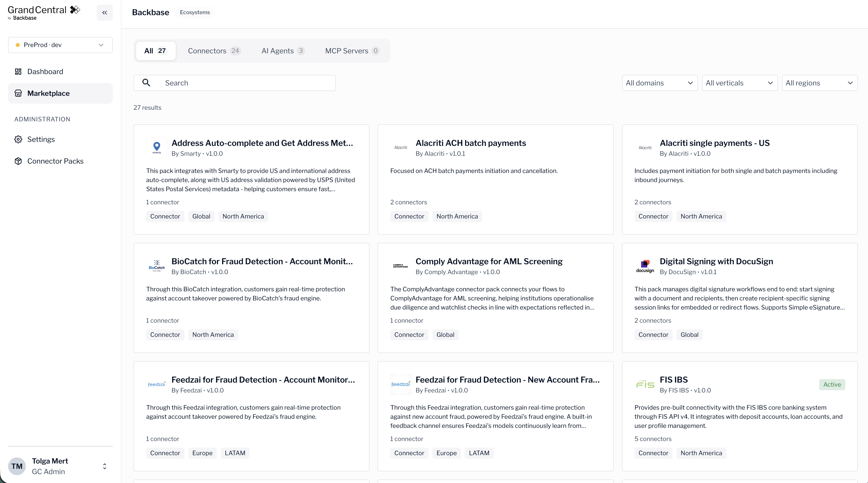
Task: Switch to the MCP Servers tab
Action: pos(352,51)
